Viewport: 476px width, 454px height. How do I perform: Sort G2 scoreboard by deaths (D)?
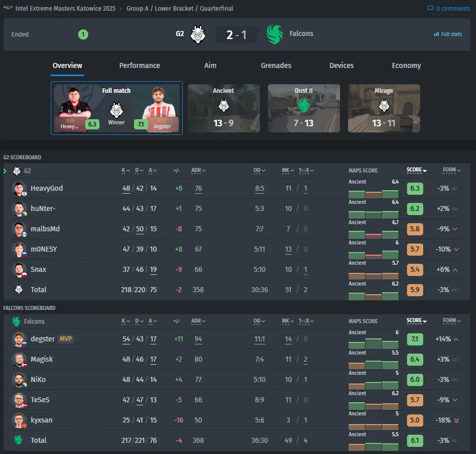(139, 170)
